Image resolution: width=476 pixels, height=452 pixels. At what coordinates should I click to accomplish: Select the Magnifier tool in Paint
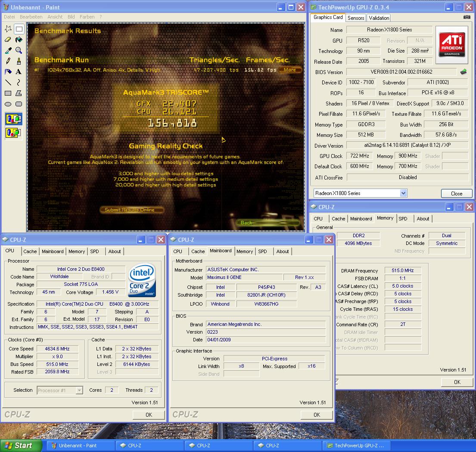(19, 50)
